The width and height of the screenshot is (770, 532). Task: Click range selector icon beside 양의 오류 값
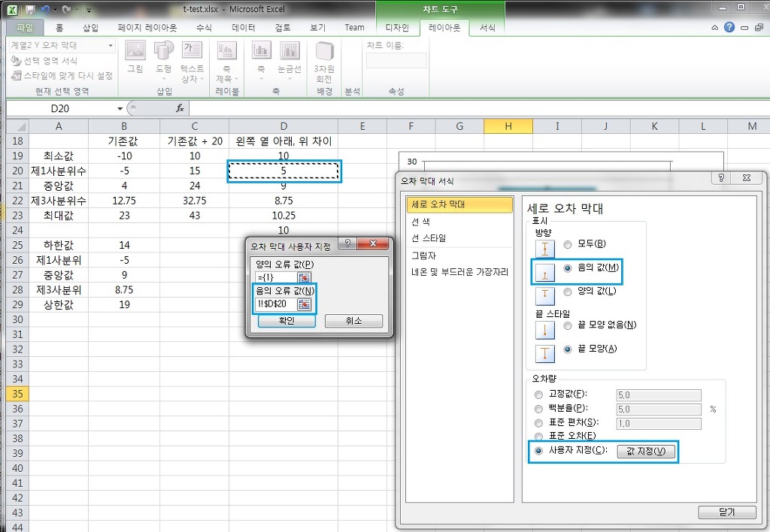tap(304, 277)
